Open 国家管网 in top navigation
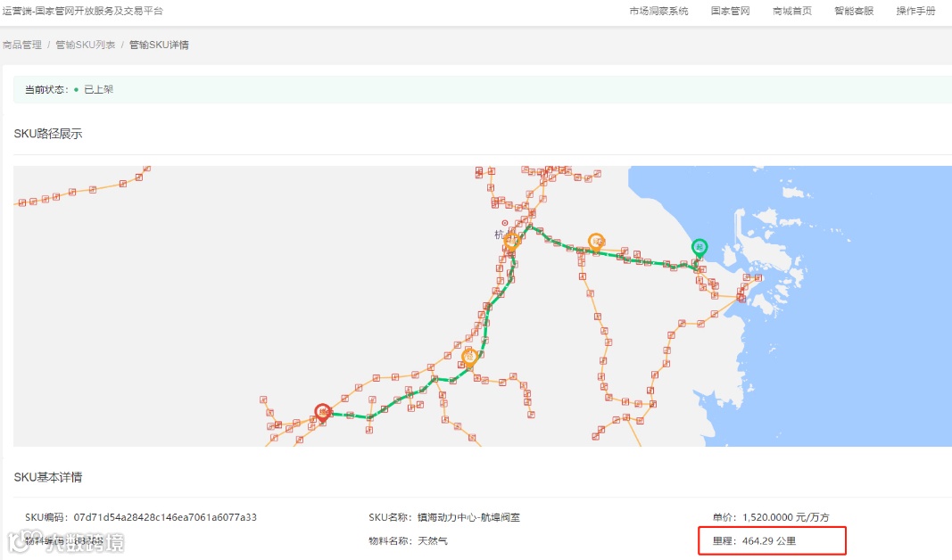Viewport: 952px width, 560px height. pyautogui.click(x=731, y=11)
